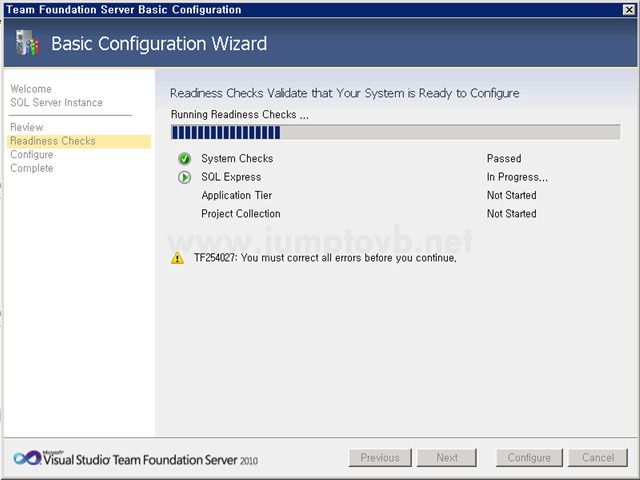The height and width of the screenshot is (480, 640).
Task: Click the TF254027 error message text
Action: point(325,258)
